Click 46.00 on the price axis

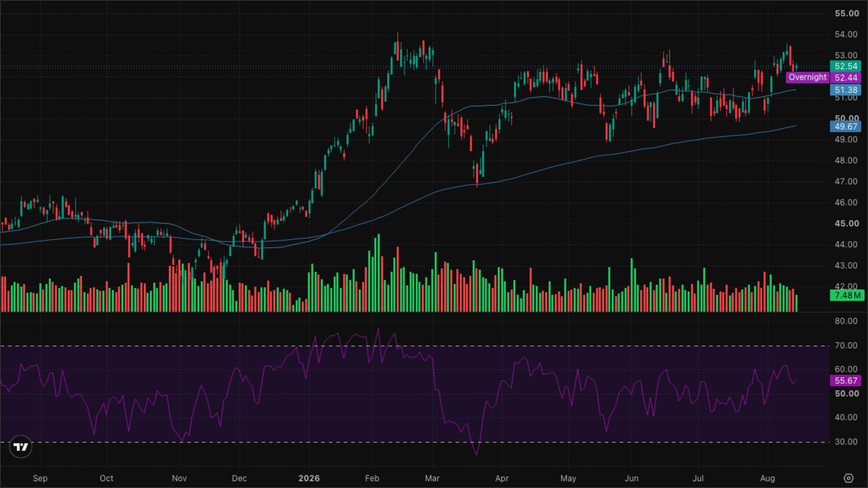pos(846,202)
